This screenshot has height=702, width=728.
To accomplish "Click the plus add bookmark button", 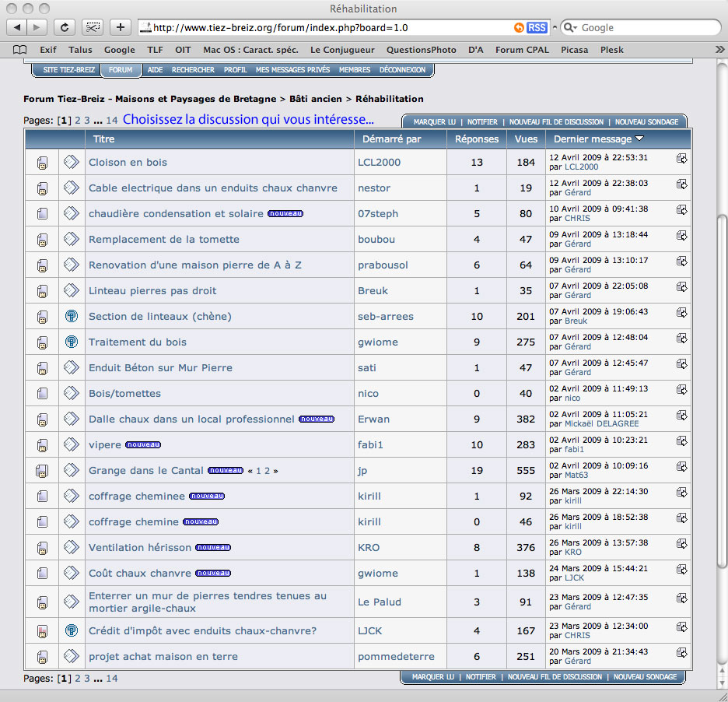I will coord(120,27).
